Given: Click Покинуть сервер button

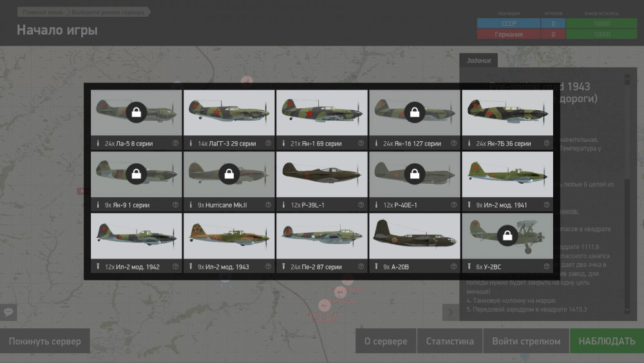Looking at the screenshot, I should coord(45,341).
